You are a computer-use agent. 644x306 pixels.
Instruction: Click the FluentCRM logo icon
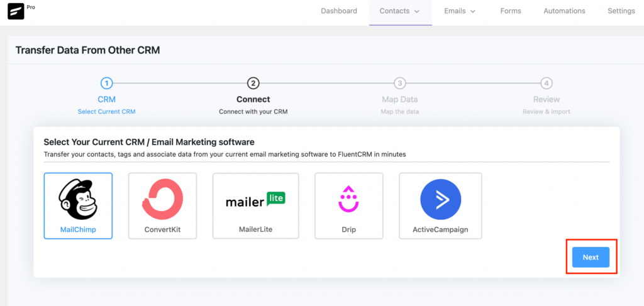(16, 11)
